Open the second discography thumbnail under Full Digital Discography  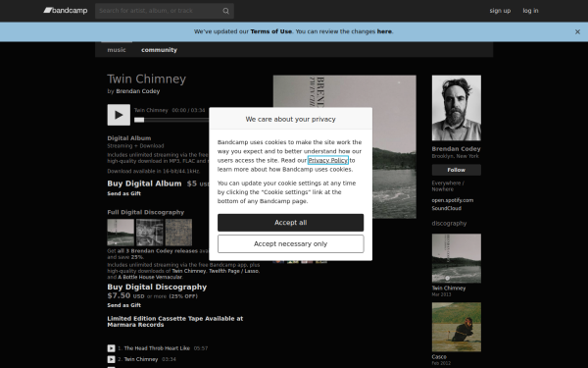(x=150, y=233)
